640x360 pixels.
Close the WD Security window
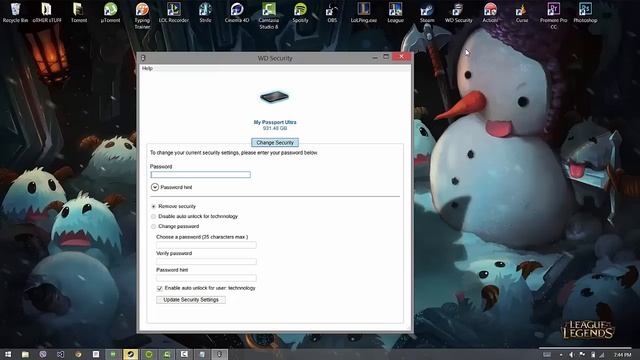(402, 57)
